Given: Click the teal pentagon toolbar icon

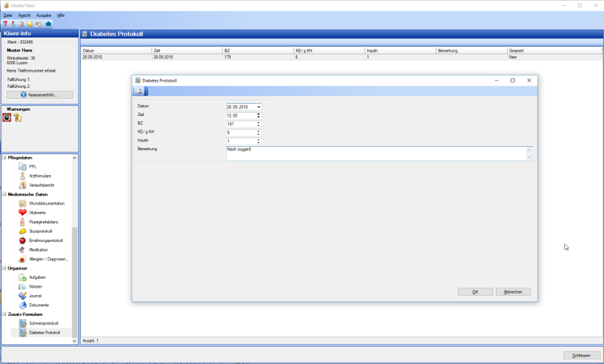Looking at the screenshot, I should point(48,24).
